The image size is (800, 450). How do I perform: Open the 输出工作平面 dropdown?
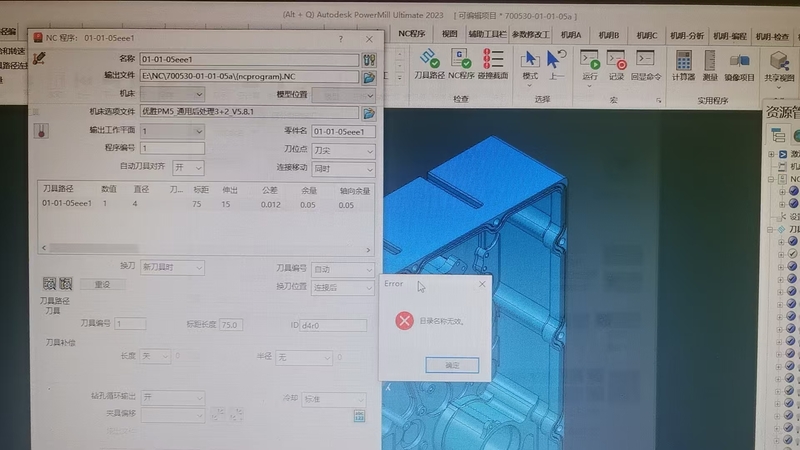172,131
